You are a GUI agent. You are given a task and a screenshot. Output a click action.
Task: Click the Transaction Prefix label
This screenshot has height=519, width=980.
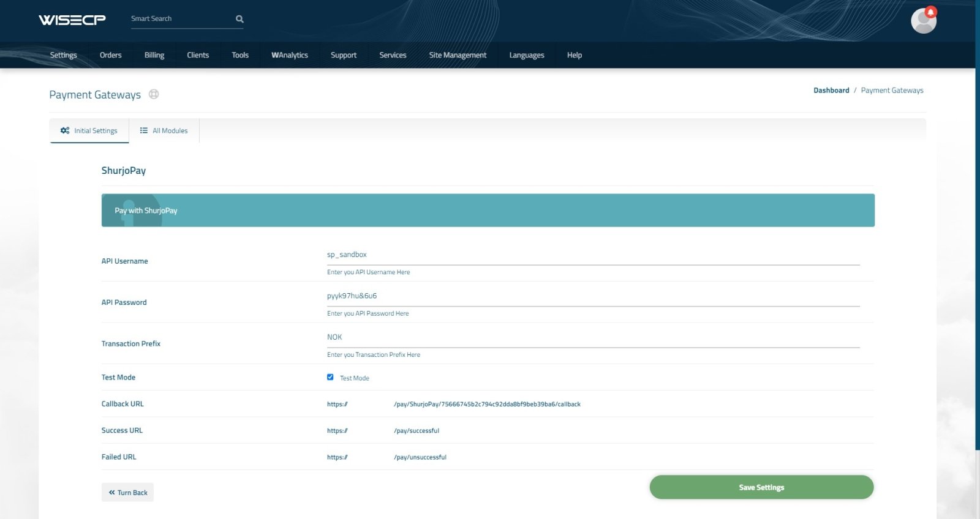[131, 344]
